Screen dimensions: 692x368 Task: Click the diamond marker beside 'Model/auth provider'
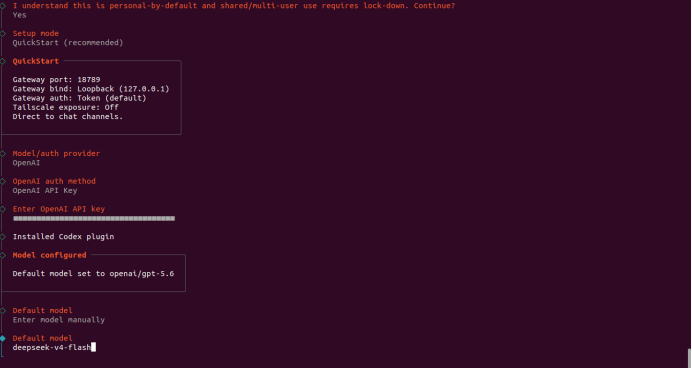point(3,154)
